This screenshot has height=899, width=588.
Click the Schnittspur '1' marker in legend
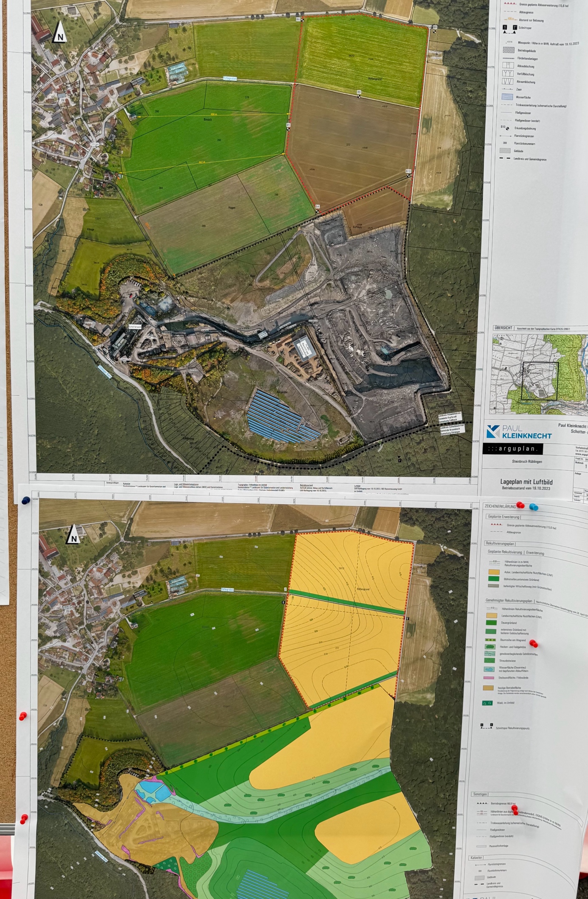(x=505, y=28)
